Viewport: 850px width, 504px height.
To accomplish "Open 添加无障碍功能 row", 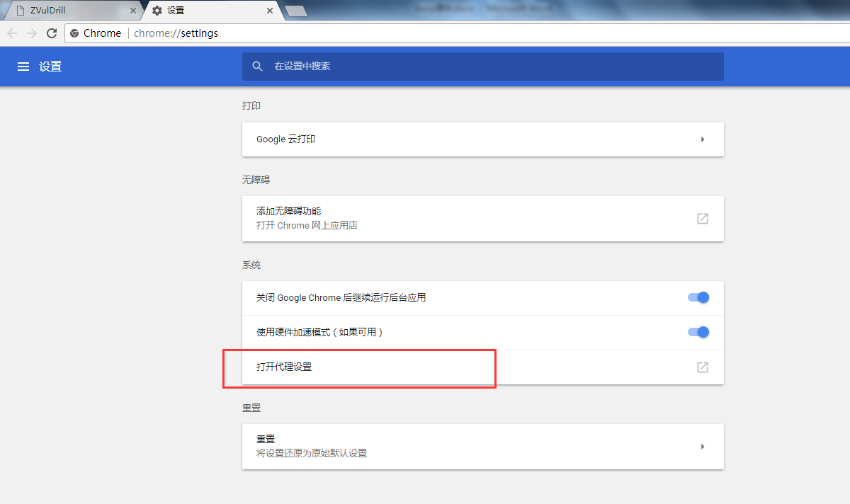I will click(x=483, y=219).
